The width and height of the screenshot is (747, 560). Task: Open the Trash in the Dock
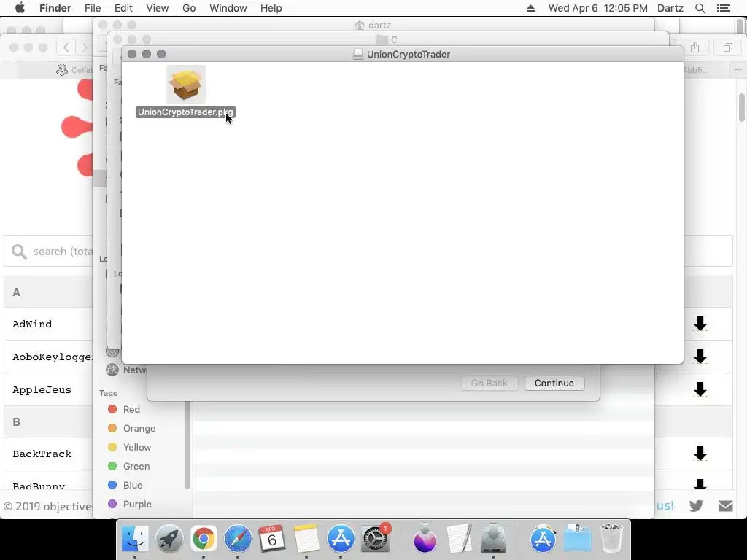(x=611, y=539)
